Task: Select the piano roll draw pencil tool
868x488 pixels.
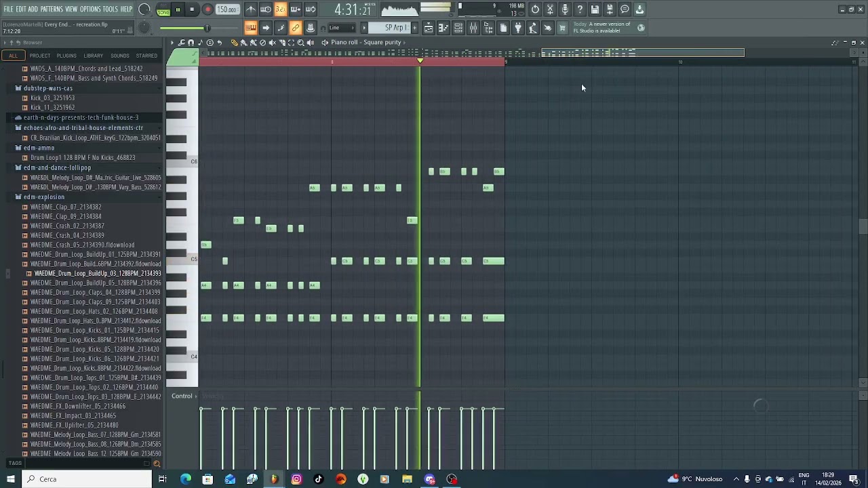Action: click(x=235, y=43)
